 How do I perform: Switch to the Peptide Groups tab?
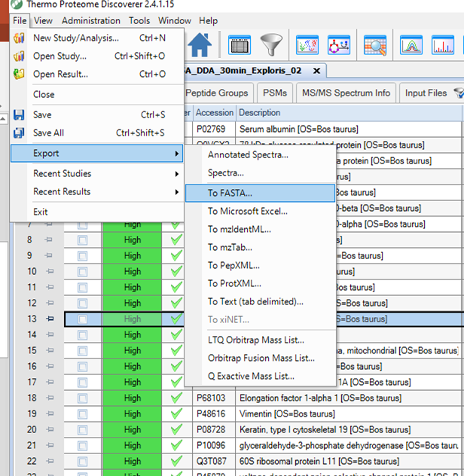click(x=217, y=93)
